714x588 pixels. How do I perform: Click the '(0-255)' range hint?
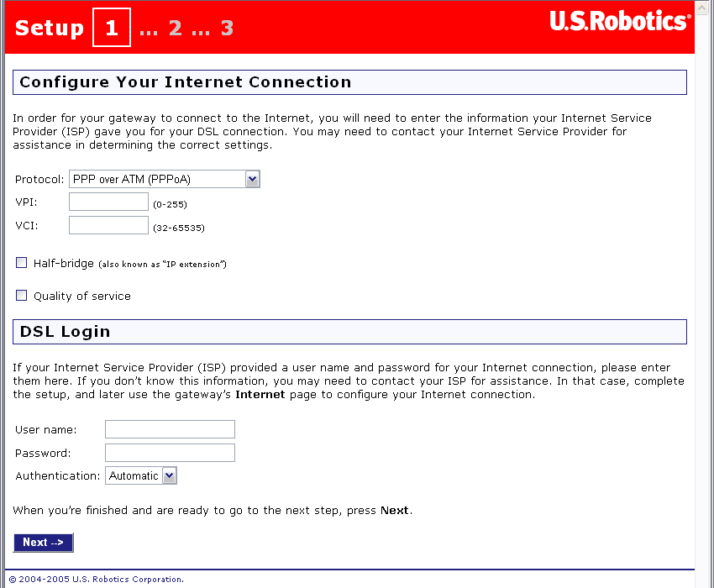pyautogui.click(x=170, y=204)
